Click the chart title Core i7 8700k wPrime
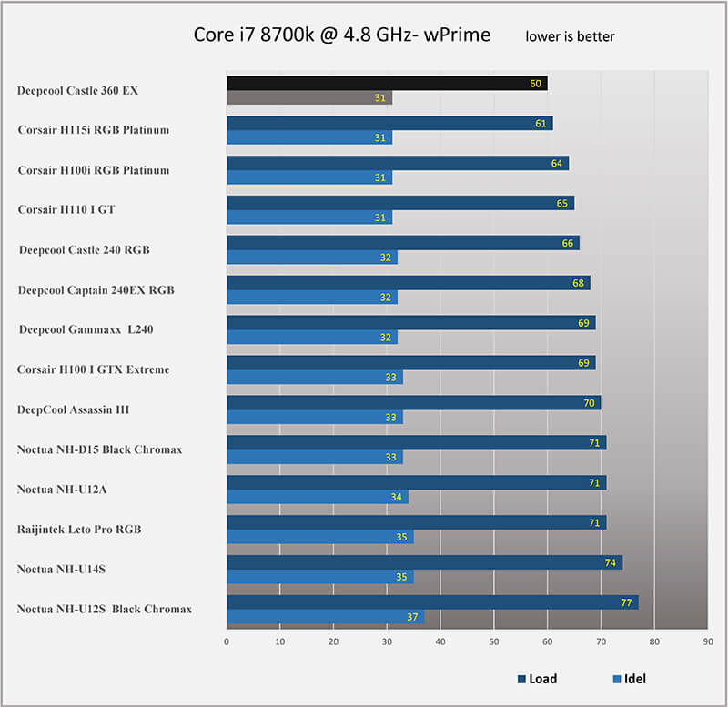The width and height of the screenshot is (728, 707). pos(342,35)
